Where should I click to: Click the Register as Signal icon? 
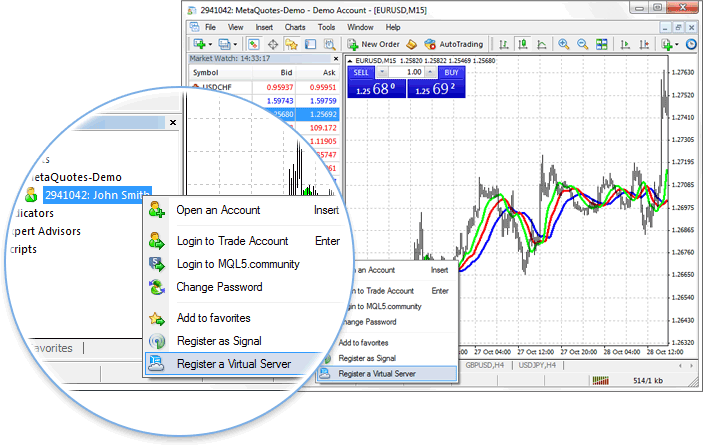[156, 342]
